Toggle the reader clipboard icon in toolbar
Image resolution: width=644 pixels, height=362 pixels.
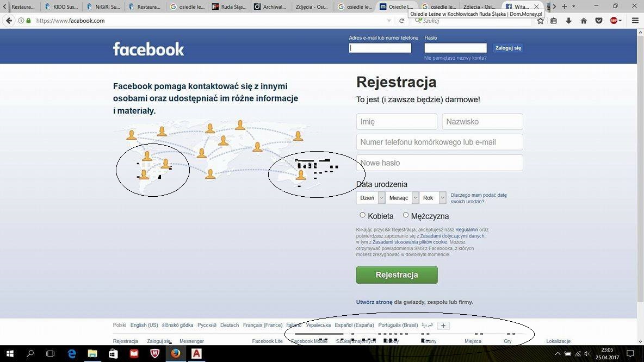553,20
